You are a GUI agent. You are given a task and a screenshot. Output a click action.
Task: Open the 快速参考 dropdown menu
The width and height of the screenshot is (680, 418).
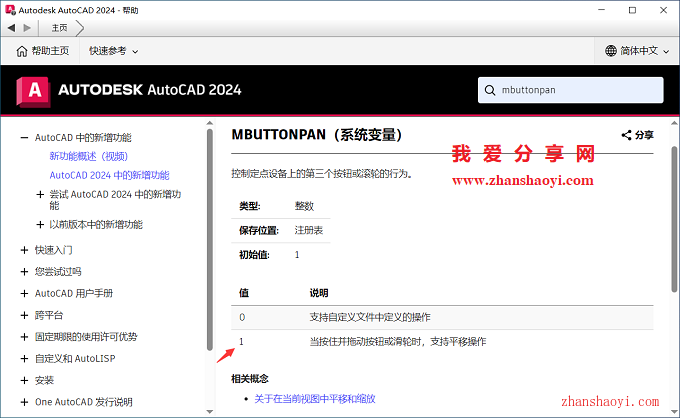[113, 51]
